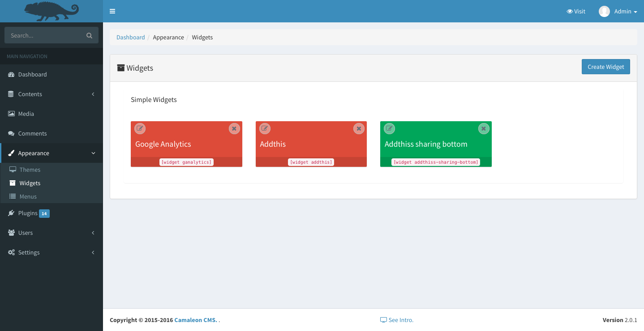Click the search magnifier icon

coord(89,35)
